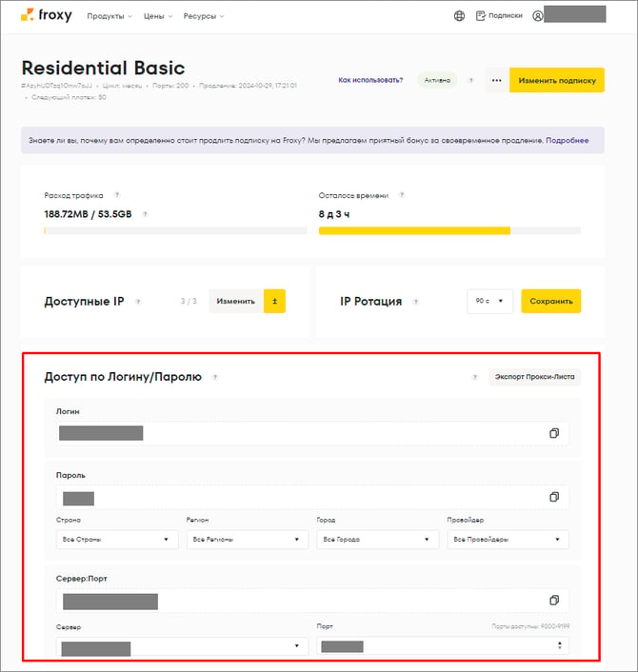Viewport: 638px width, 672px height.
Task: Click the Логин field
Action: click(x=312, y=433)
